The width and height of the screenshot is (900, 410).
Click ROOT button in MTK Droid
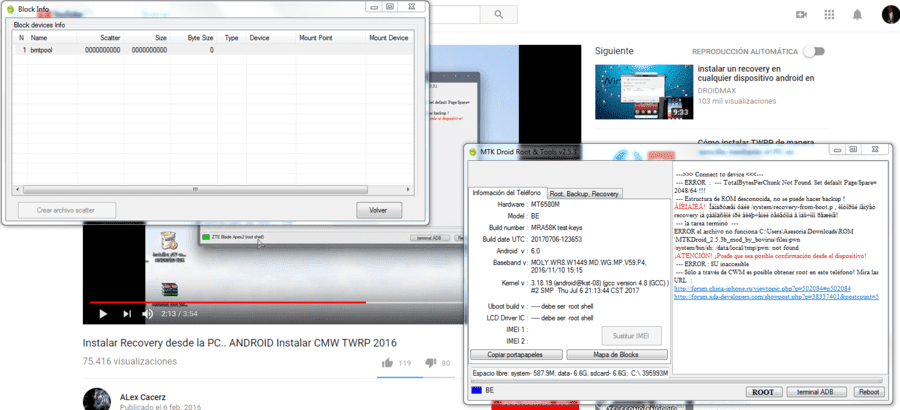pyautogui.click(x=763, y=392)
